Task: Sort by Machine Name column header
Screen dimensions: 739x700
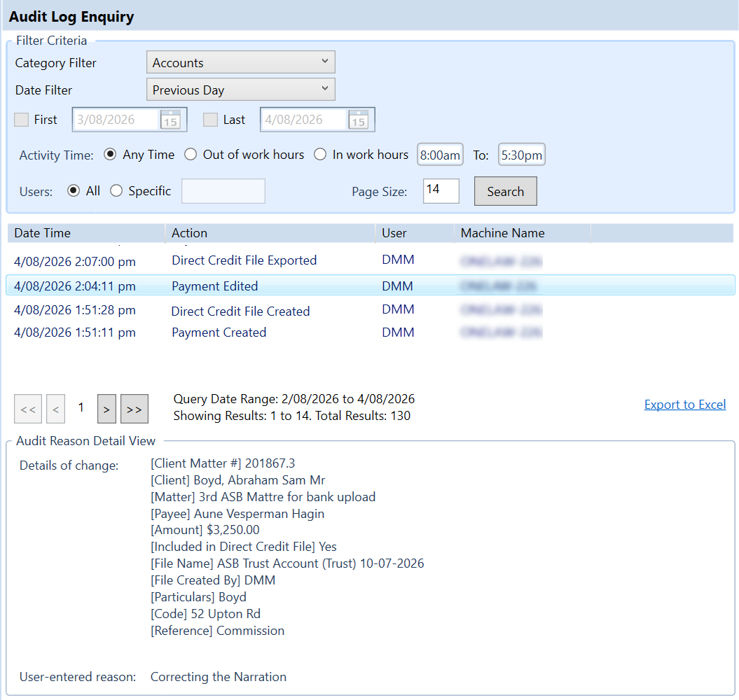Action: tap(522, 233)
